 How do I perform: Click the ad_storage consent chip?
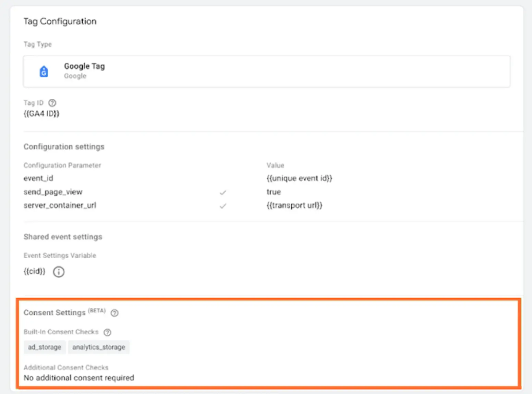pyautogui.click(x=45, y=347)
